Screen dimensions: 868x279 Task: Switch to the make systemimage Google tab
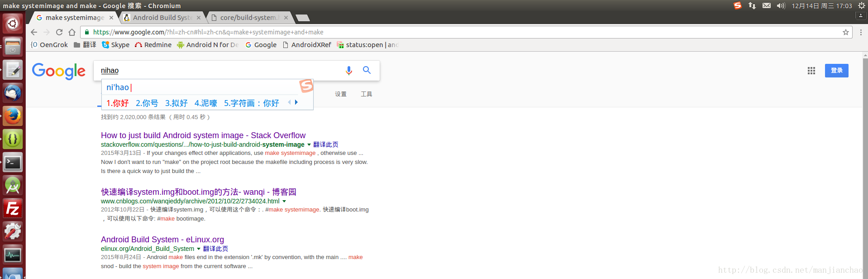coord(75,18)
